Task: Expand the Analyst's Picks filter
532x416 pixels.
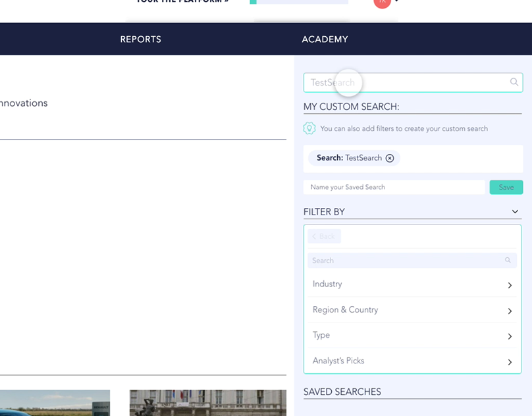Action: (x=412, y=361)
